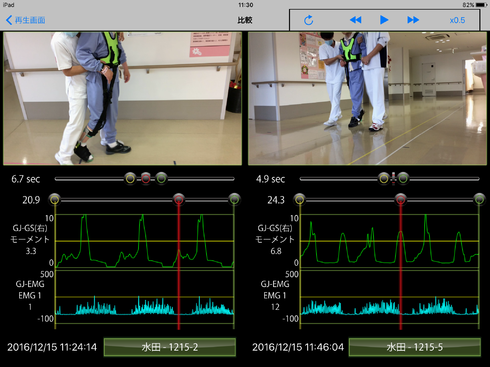Select yellow marker on right 4.9 sec slider
Image resolution: width=490 pixels, height=367 pixels.
(x=384, y=179)
